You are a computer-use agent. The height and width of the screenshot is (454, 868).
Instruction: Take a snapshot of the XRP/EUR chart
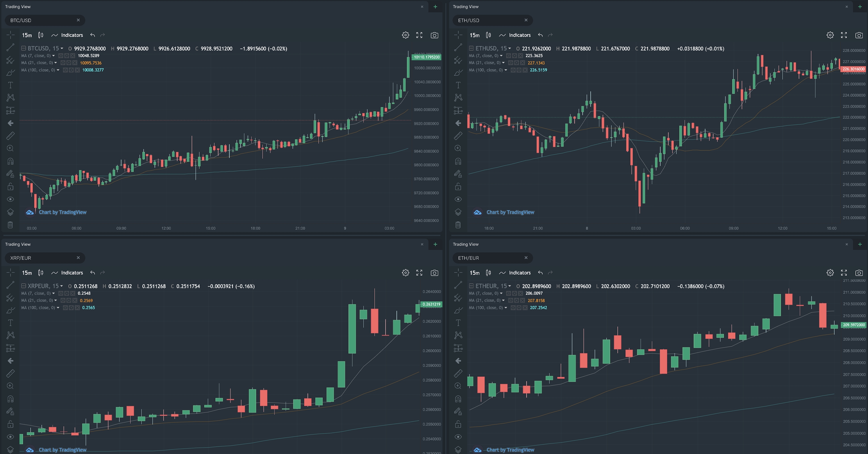point(434,273)
